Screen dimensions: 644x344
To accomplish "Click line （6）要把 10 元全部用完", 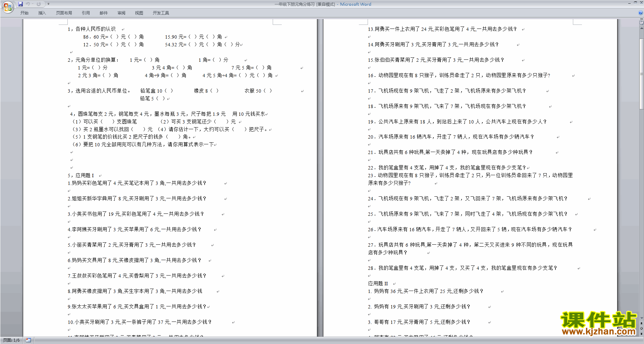I will coord(143,145).
